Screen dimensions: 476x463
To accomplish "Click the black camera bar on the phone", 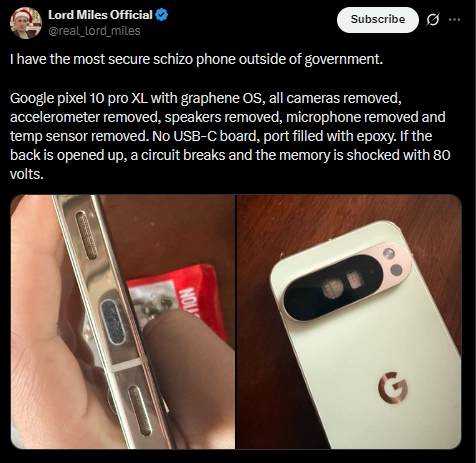I will [333, 287].
